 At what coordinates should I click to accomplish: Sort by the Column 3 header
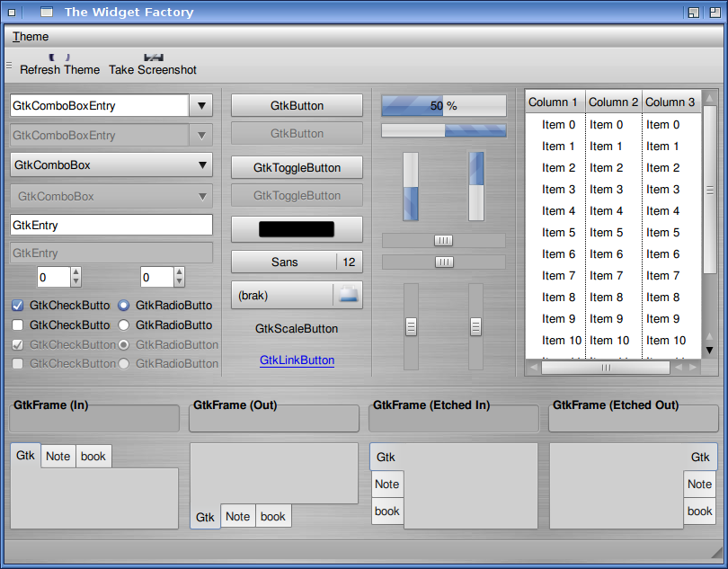(671, 102)
